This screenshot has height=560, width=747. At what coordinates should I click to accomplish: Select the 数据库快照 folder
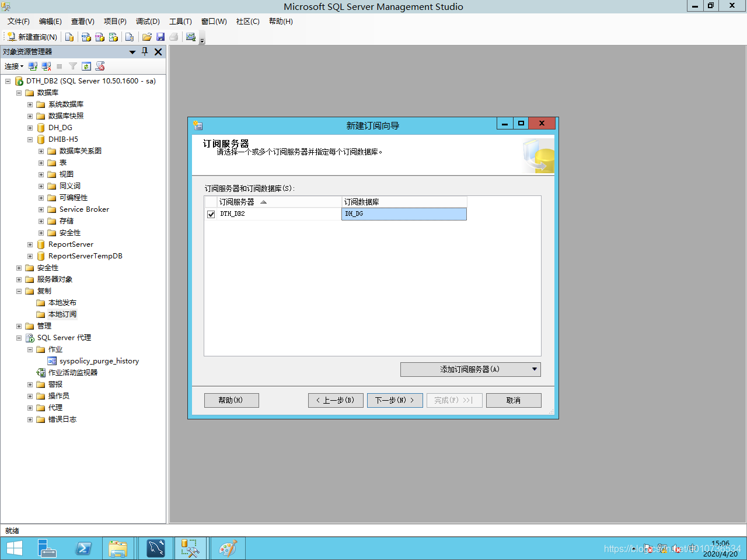point(66,116)
